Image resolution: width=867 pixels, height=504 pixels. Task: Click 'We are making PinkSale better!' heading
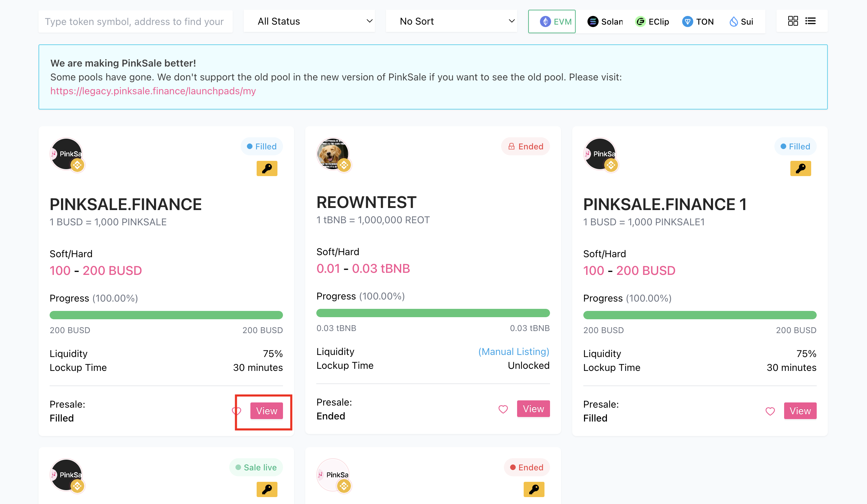tap(123, 63)
